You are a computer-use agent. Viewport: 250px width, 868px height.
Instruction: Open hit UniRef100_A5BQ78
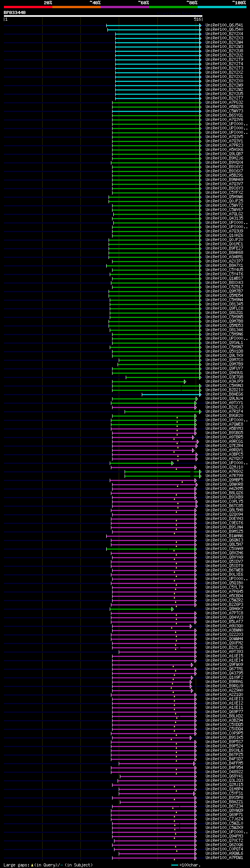pyautogui.click(x=224, y=107)
